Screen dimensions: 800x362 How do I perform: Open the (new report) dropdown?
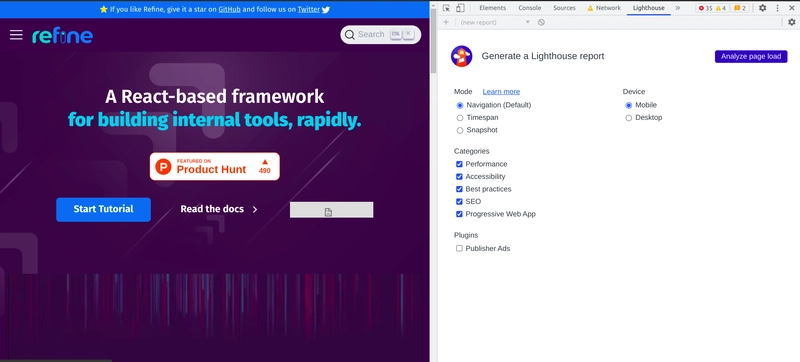click(495, 22)
